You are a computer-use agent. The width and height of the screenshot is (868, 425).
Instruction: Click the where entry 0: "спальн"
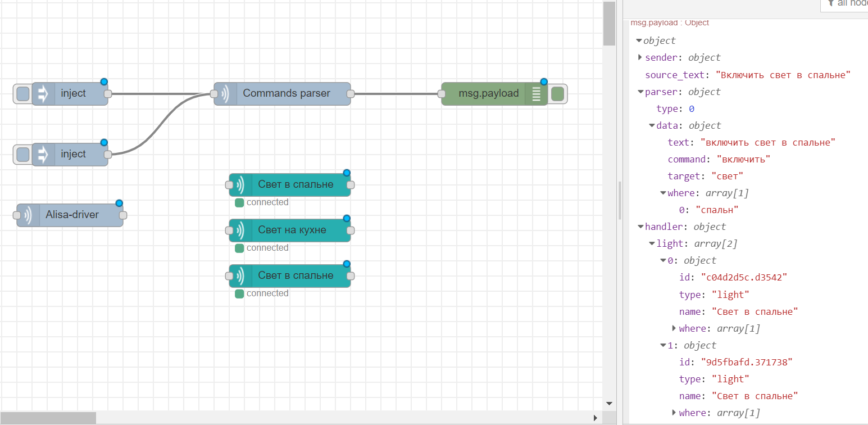pyautogui.click(x=708, y=210)
